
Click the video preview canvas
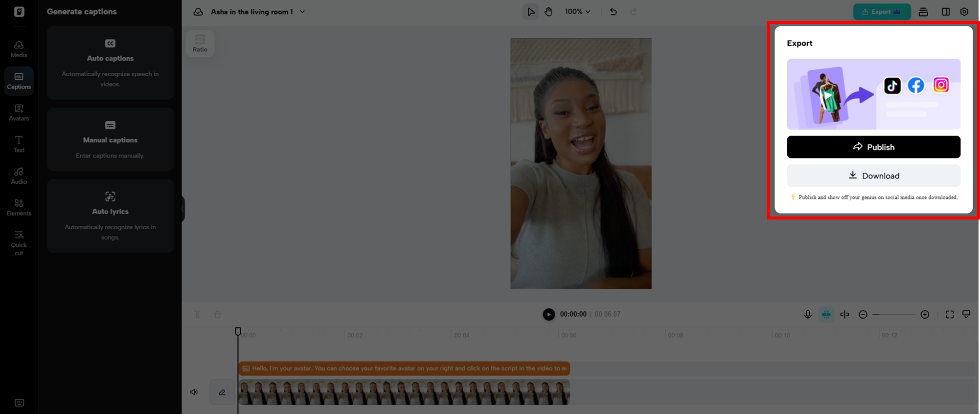(x=581, y=163)
